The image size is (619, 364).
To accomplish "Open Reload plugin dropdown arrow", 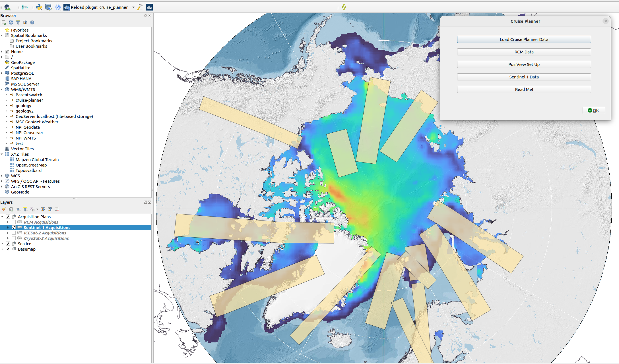I will pos(133,7).
